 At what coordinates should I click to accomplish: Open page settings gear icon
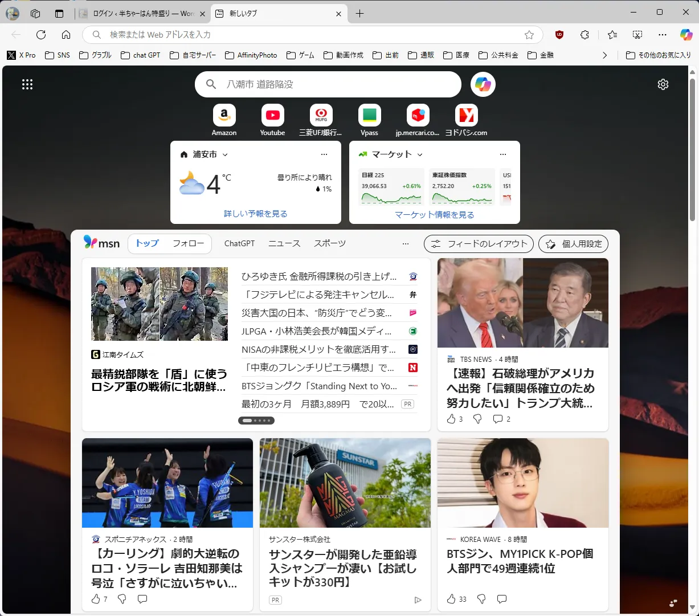pos(663,84)
